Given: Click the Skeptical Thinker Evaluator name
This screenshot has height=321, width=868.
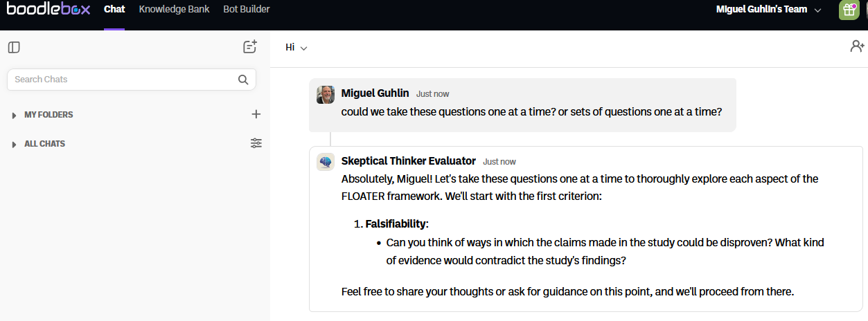Looking at the screenshot, I should [x=409, y=161].
